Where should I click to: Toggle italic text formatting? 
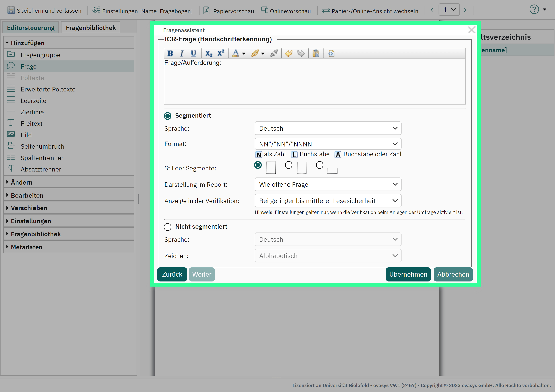(182, 53)
